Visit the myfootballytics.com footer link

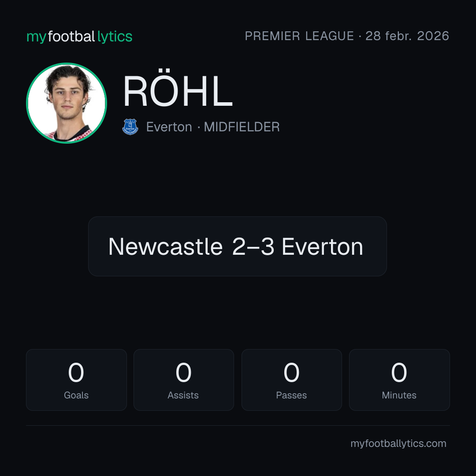pyautogui.click(x=398, y=443)
